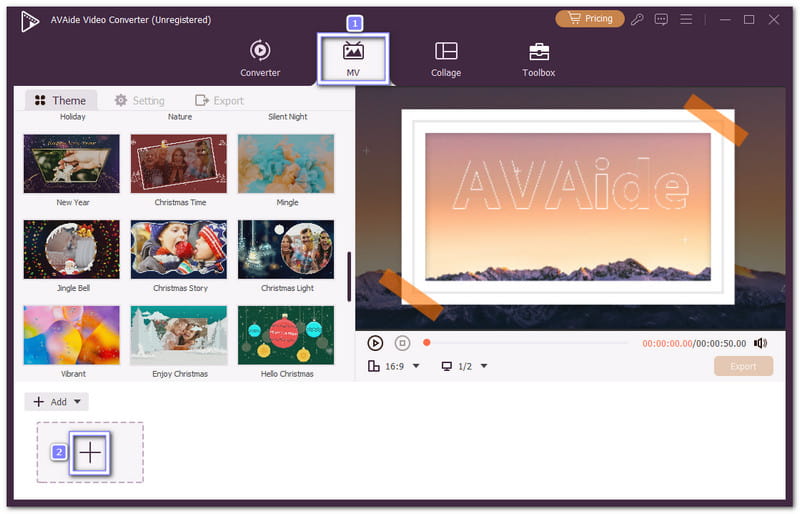Click the monitor resolution icon
The image size is (800, 514).
(x=447, y=366)
